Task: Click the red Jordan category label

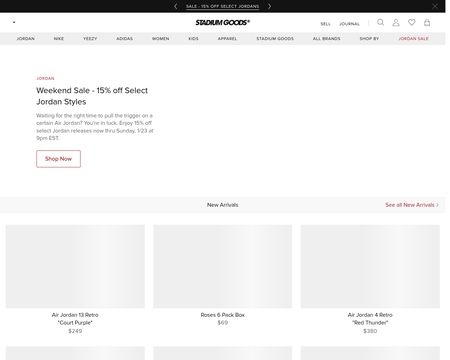Action: (45, 78)
